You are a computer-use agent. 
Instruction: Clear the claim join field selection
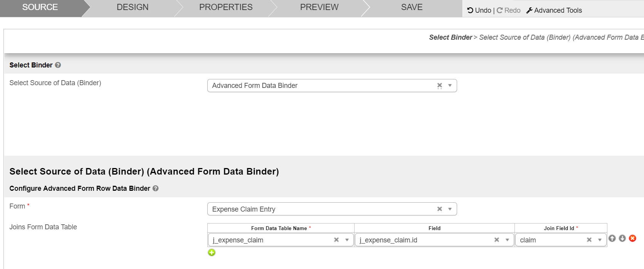(589, 240)
